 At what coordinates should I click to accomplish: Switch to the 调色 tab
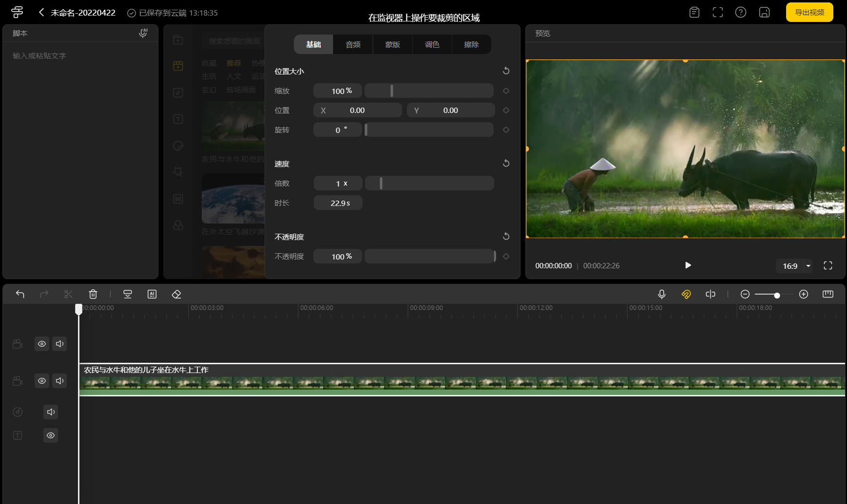432,44
